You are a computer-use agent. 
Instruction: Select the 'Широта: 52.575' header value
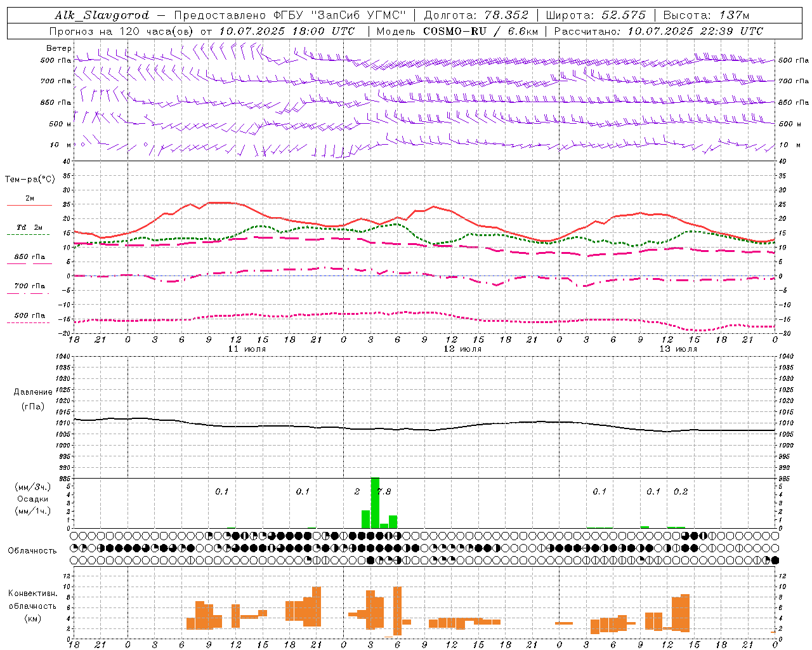596,15
